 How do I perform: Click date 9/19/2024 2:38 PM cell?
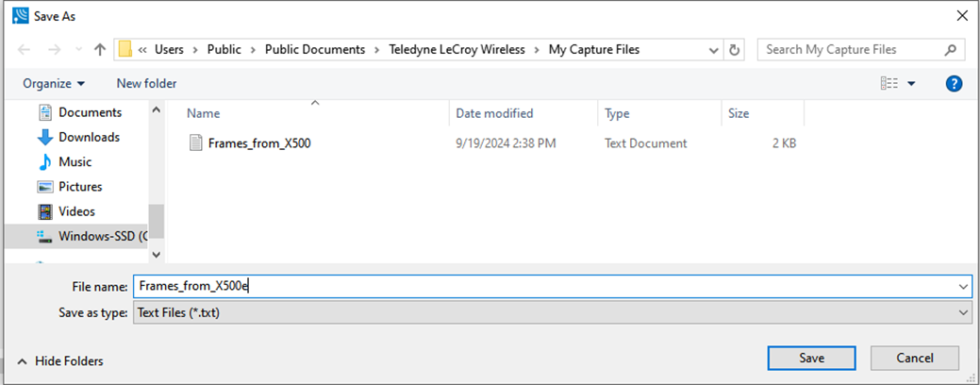coord(506,143)
